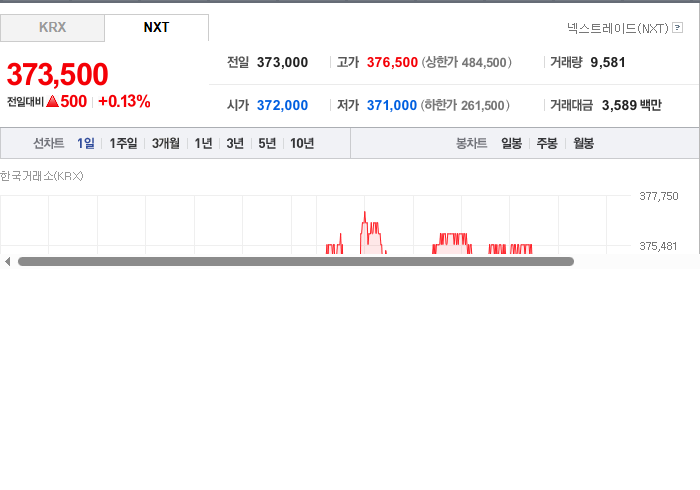Switch to the KRX tab
The image size is (700, 490).
pyautogui.click(x=52, y=28)
